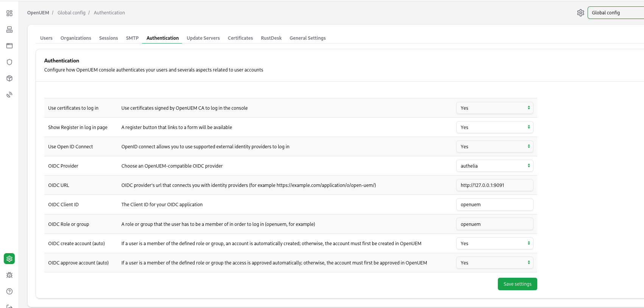644x308 pixels.
Task: Expand the 'Show Register in log in page' dropdown
Action: (x=494, y=127)
